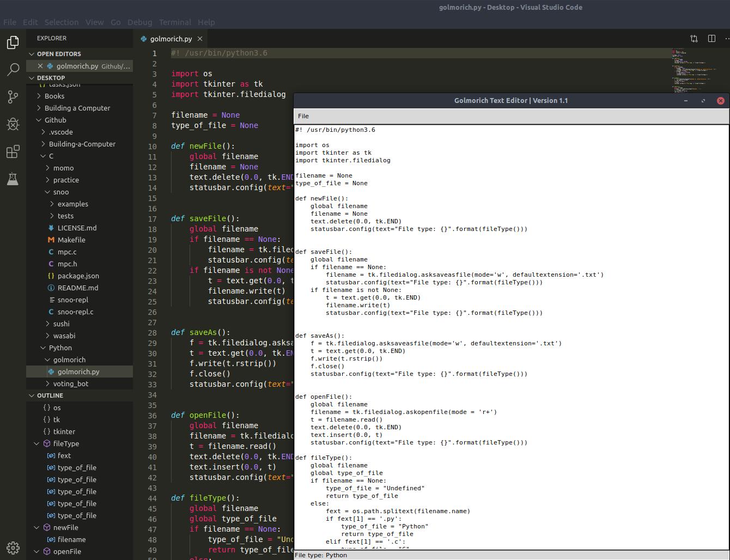Open the Search view

click(x=13, y=70)
